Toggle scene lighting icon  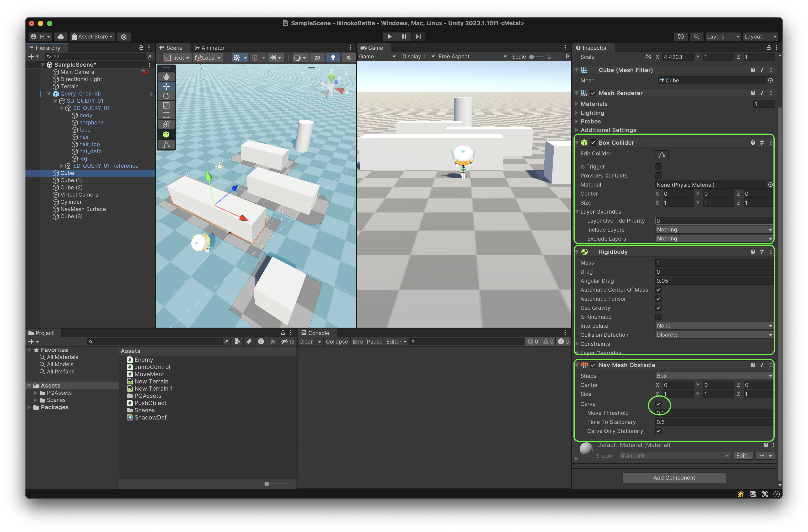pos(333,58)
